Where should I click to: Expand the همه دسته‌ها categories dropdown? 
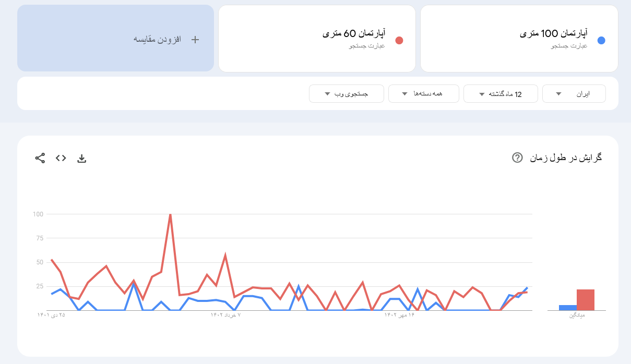423,93
